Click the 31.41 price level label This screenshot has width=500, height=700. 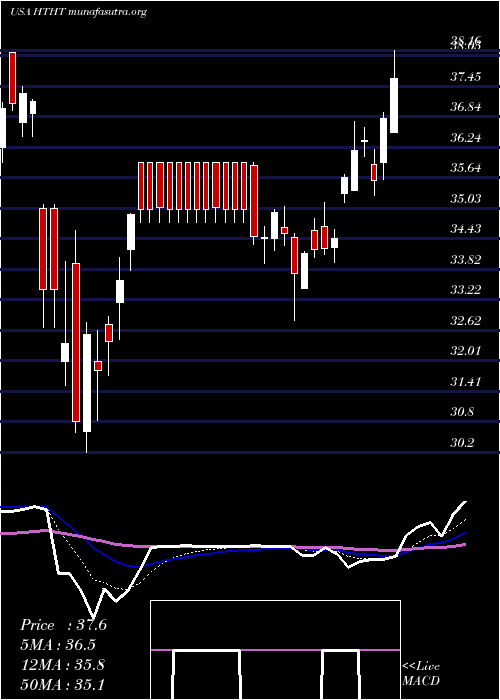point(466,382)
